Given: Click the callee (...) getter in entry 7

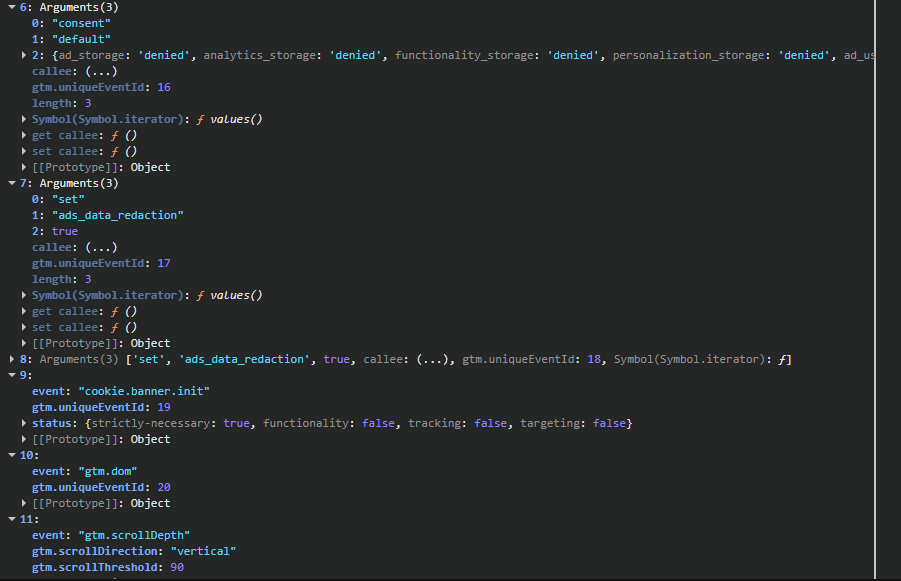Looking at the screenshot, I should [101, 247].
